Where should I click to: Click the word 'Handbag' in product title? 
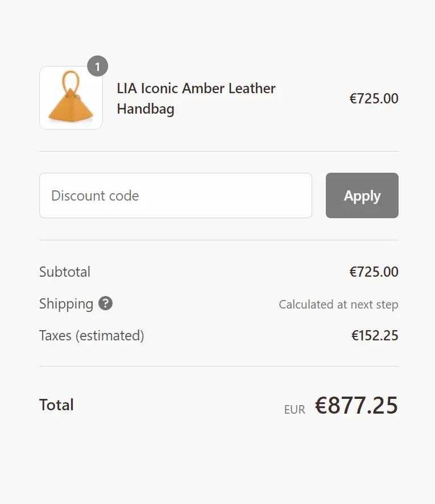click(146, 109)
